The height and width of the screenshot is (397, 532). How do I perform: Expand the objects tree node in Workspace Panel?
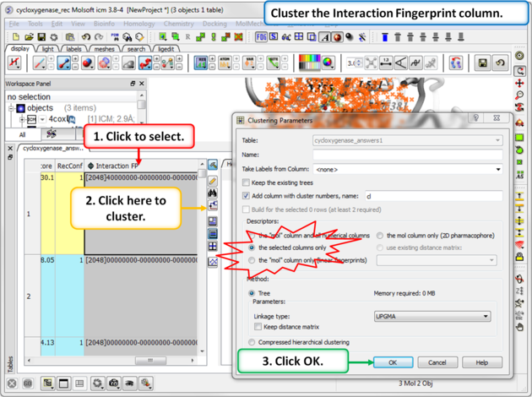(x=11, y=108)
